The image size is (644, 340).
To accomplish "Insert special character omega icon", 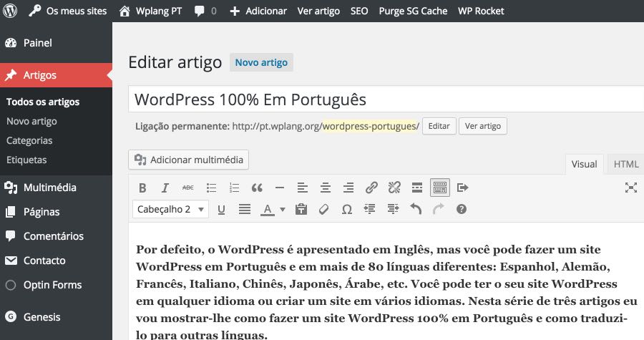I will pos(346,210).
